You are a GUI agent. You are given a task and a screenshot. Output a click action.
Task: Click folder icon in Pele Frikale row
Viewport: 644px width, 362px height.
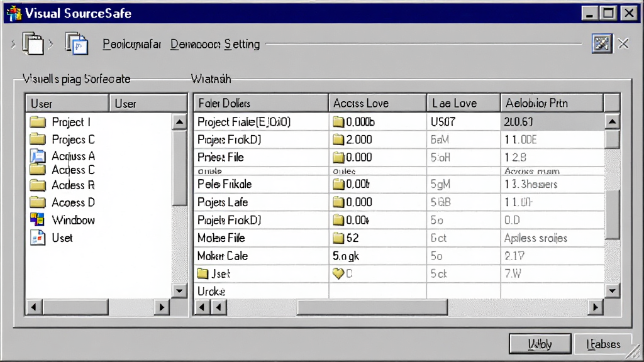point(338,184)
